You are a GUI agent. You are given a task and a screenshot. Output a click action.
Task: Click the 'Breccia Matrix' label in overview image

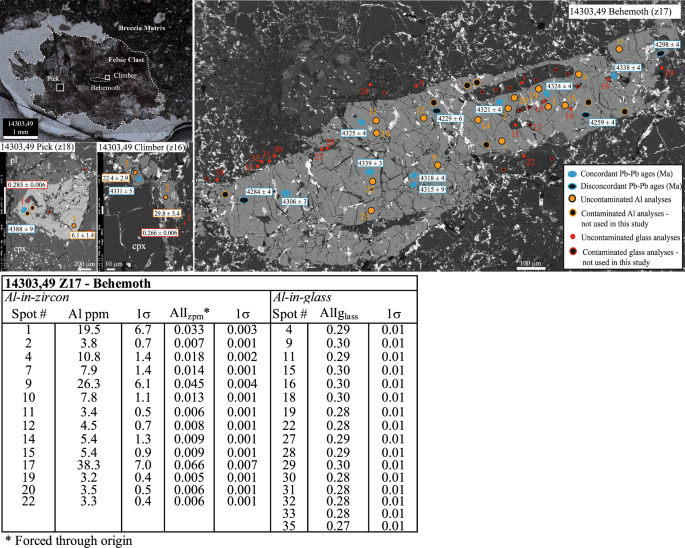tap(142, 28)
